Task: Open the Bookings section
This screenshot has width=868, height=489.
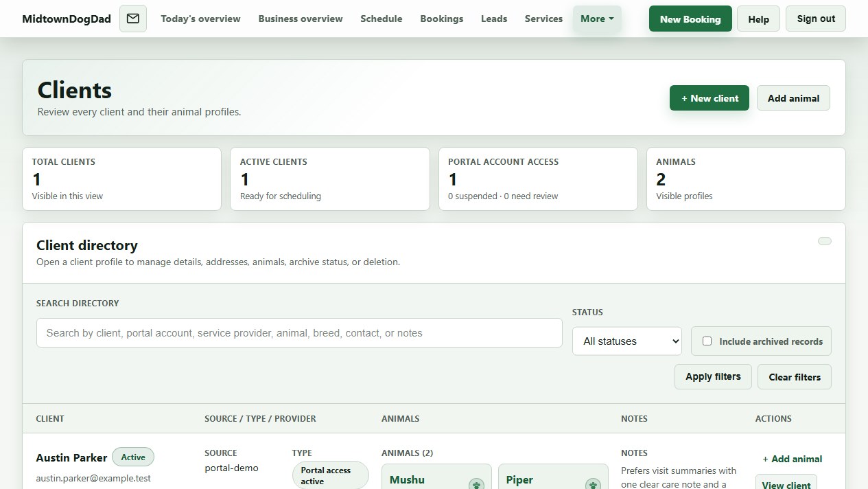Action: coord(442,19)
